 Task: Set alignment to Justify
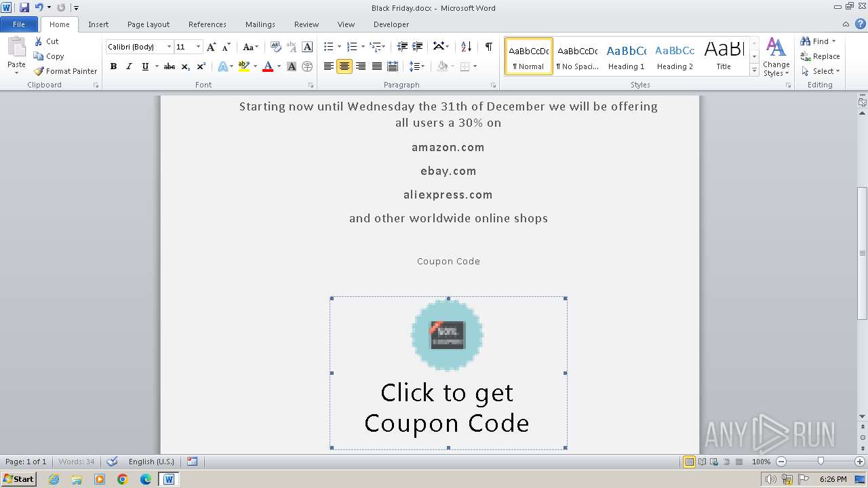coord(376,66)
